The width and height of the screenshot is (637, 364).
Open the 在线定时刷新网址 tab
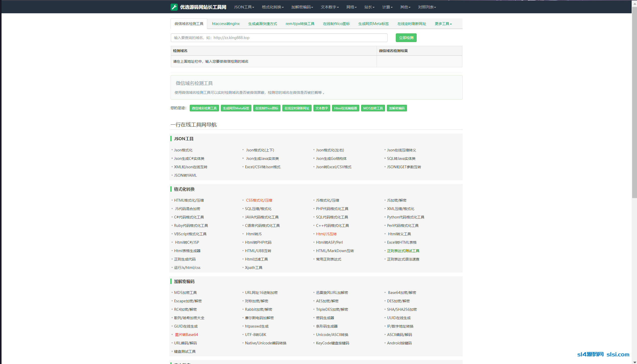coord(412,24)
